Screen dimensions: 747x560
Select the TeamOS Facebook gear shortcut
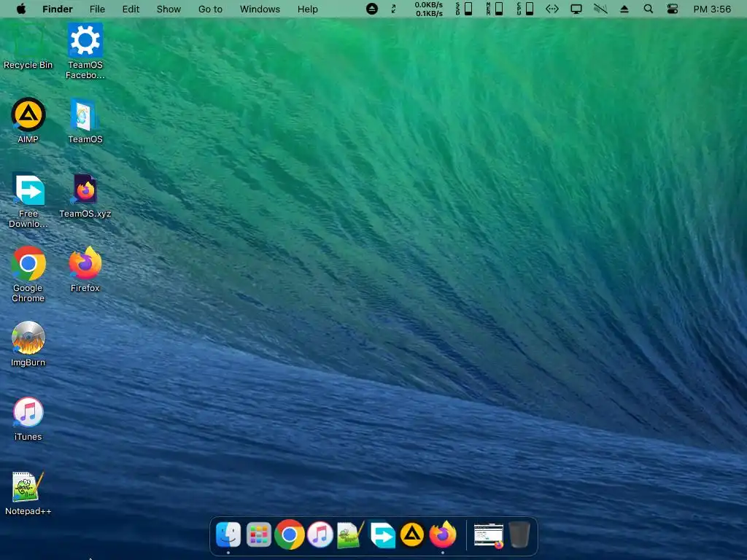click(x=85, y=50)
